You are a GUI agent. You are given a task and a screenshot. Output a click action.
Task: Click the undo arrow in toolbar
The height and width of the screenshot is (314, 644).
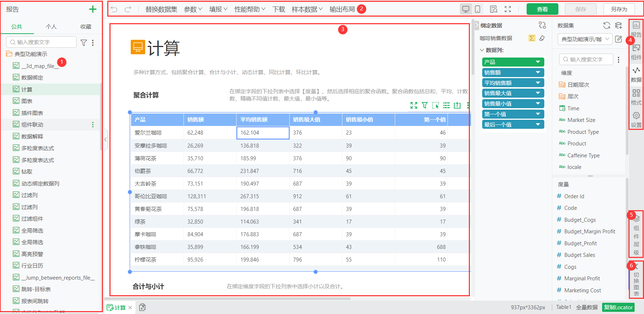tap(114, 9)
